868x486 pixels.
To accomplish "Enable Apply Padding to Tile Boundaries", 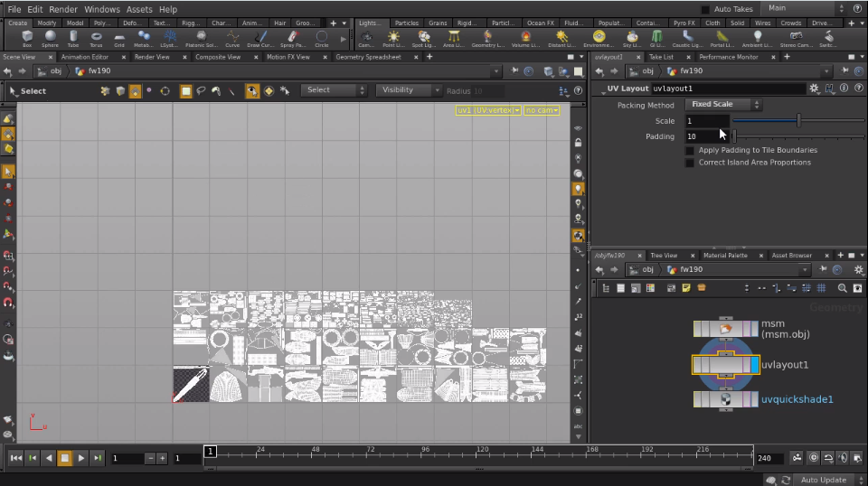I will coord(690,150).
